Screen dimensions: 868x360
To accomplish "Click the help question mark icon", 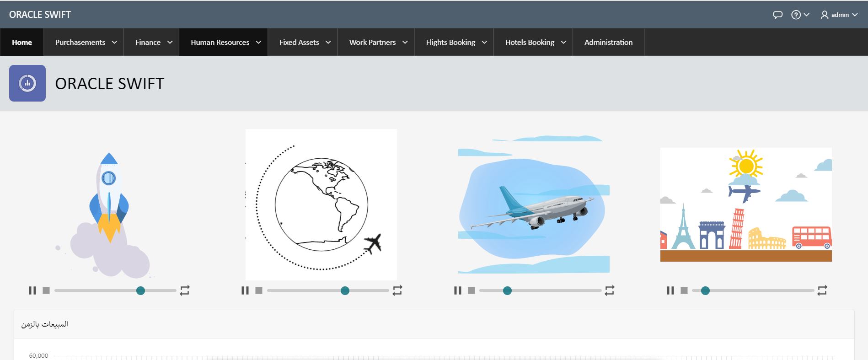I will (x=796, y=15).
